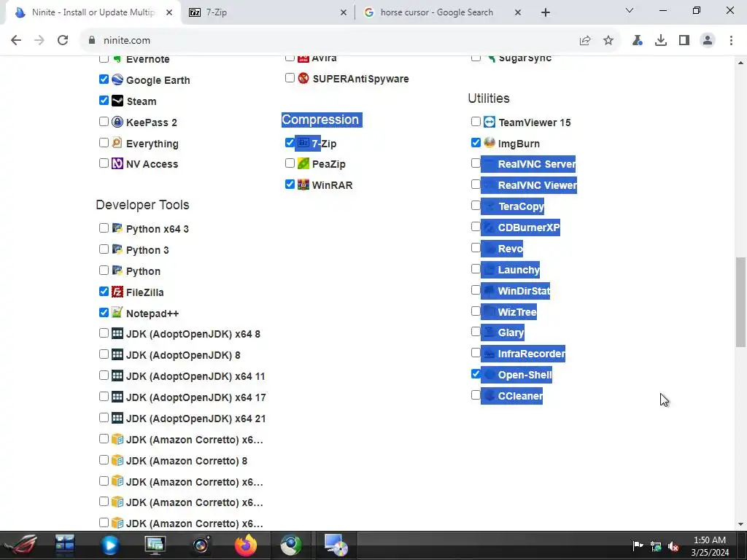
Task: Check the CCleaner checkbox
Action: 476,394
